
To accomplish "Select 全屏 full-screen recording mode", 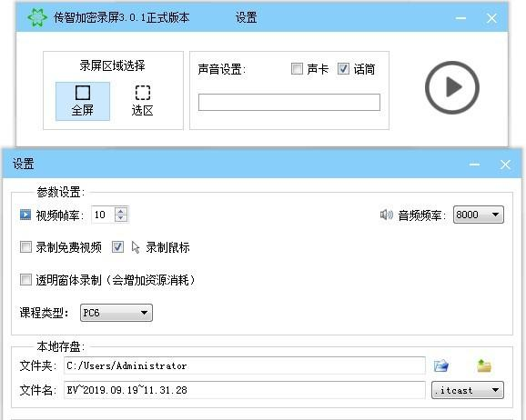I will coord(83,101).
